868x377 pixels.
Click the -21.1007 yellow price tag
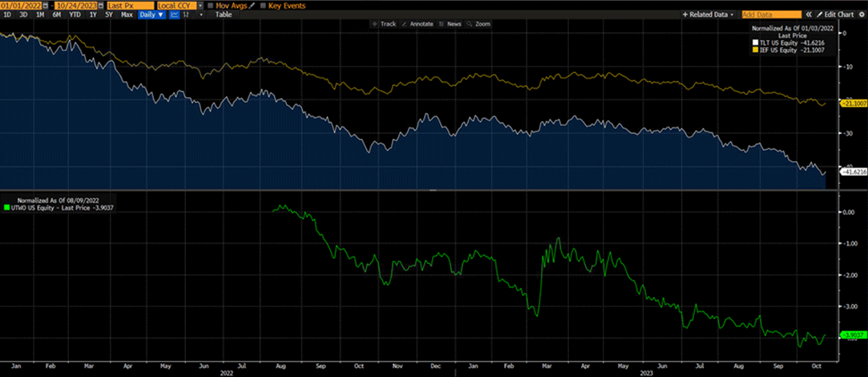pos(853,103)
